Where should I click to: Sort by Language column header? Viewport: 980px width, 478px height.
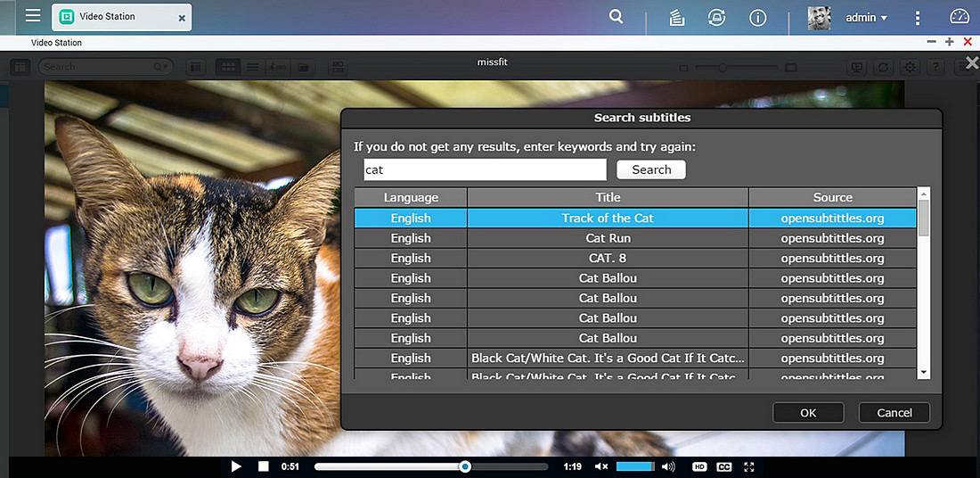(x=411, y=198)
